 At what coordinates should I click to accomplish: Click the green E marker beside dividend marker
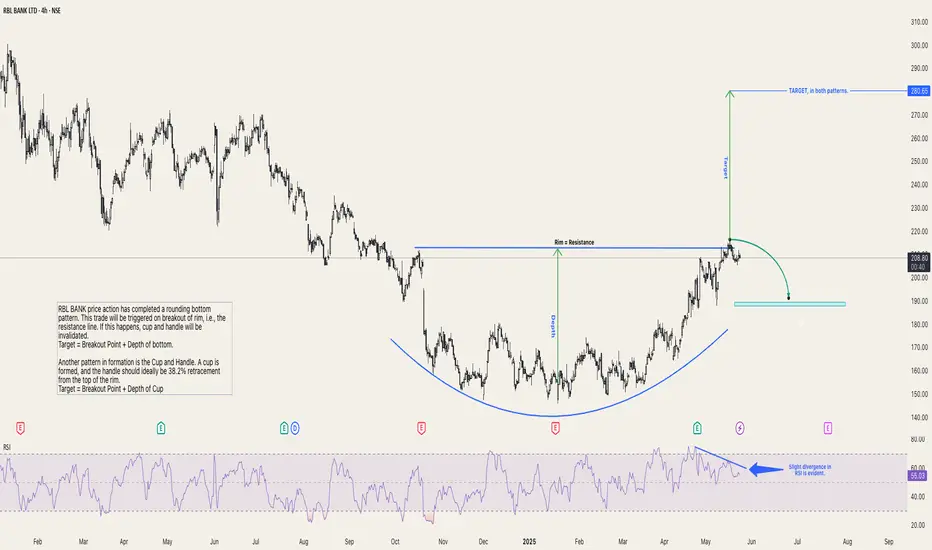tap(284, 428)
